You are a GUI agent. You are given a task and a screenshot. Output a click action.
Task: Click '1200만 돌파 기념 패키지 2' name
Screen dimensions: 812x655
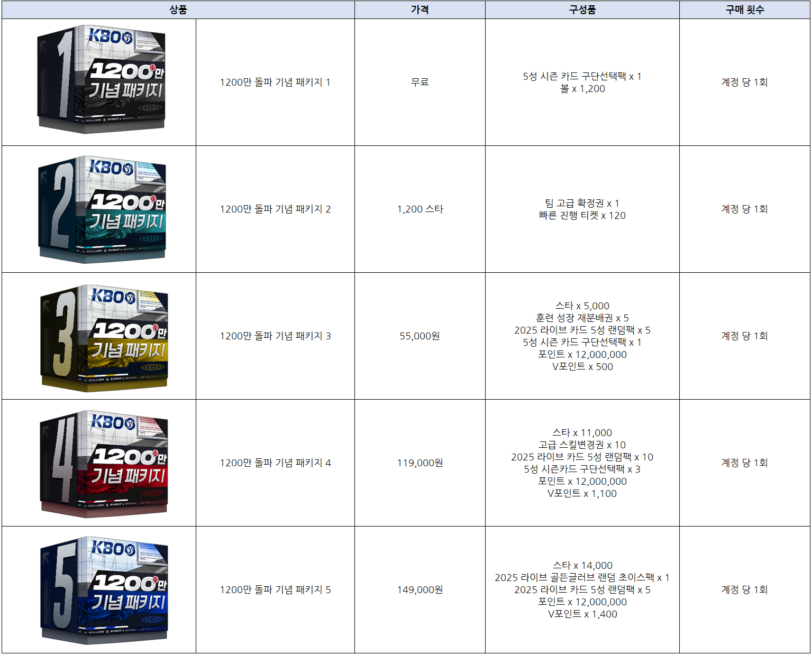pos(275,209)
